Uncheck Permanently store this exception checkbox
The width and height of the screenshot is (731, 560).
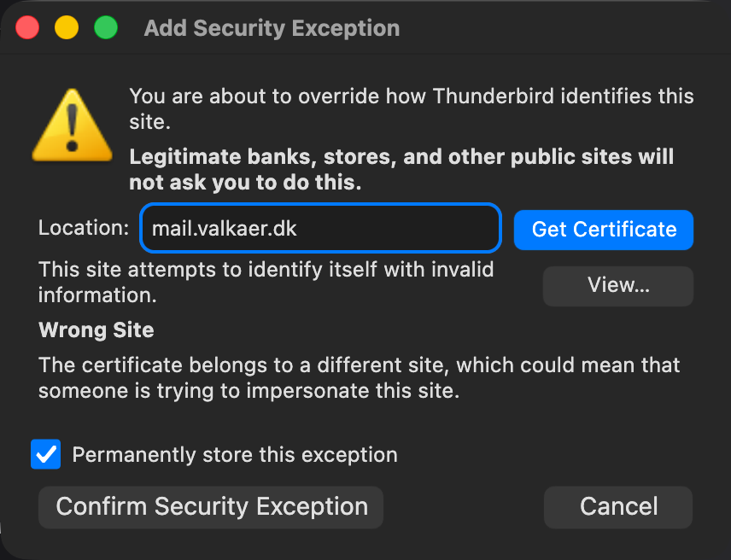[x=45, y=454]
